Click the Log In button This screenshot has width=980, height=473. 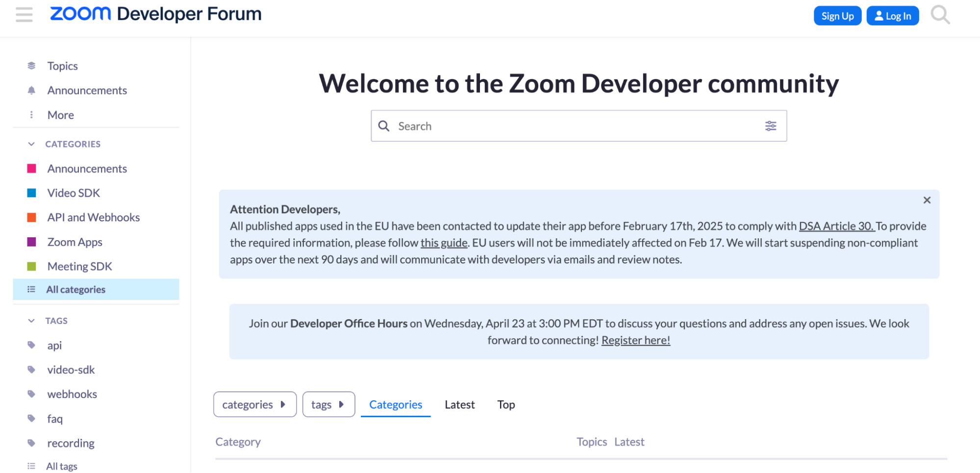point(892,16)
